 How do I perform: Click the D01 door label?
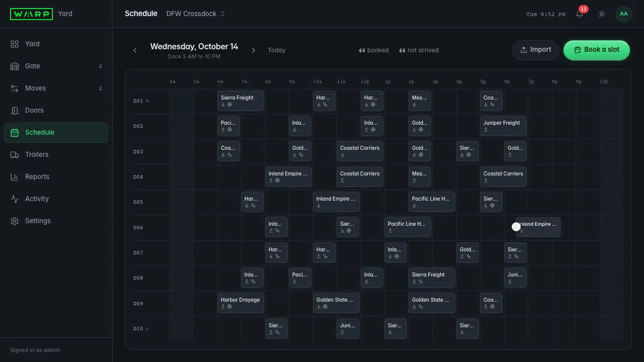tap(138, 101)
